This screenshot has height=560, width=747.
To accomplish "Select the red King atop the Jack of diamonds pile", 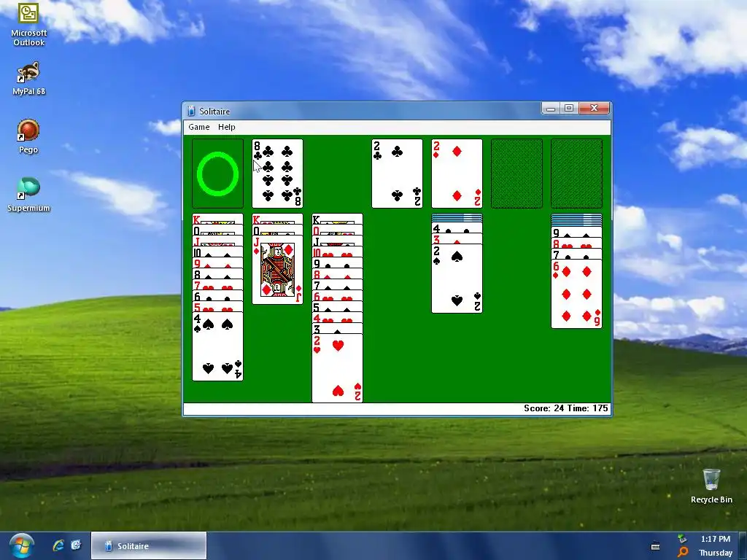I will coord(277,219).
